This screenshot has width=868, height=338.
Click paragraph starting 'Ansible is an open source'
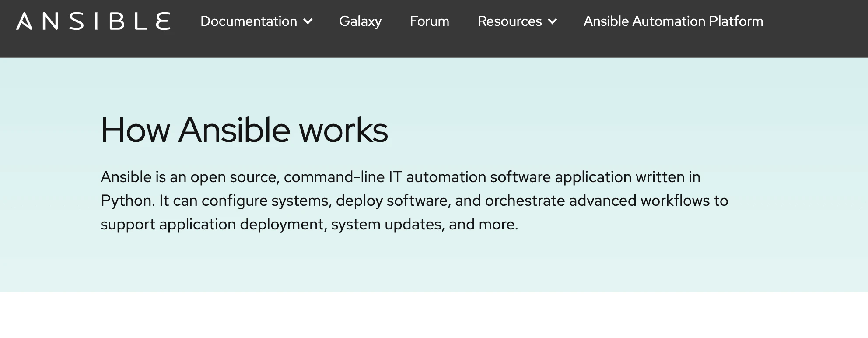click(x=414, y=201)
